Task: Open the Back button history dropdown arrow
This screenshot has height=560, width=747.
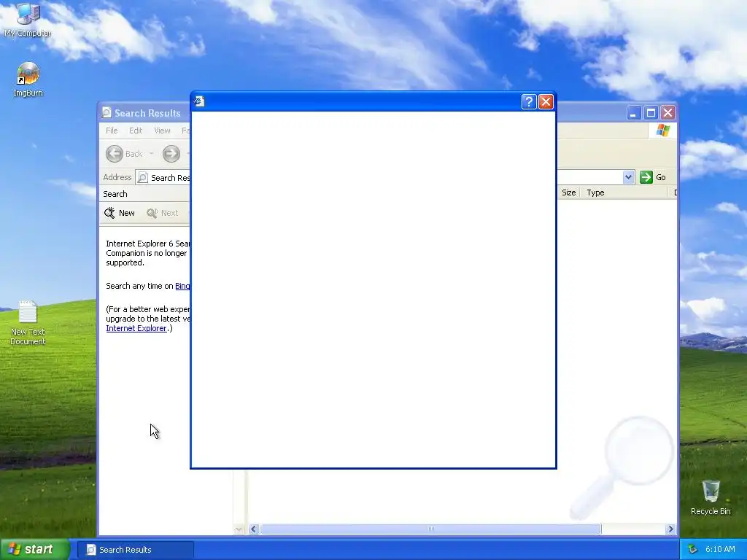Action: [151, 153]
